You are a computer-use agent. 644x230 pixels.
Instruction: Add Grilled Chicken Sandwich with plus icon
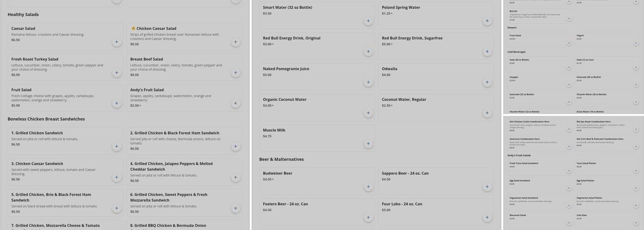(x=116, y=146)
